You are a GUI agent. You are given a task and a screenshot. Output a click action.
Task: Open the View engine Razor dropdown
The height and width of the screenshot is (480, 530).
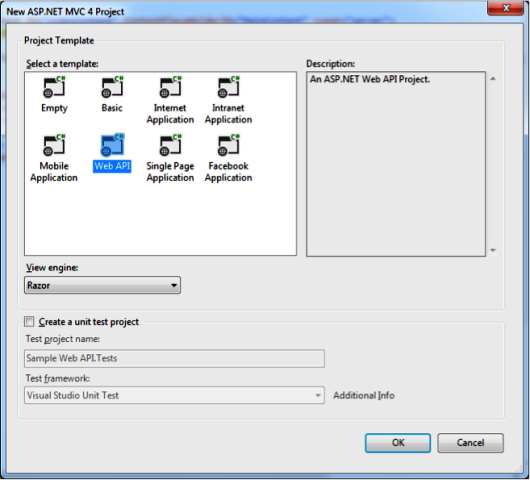tap(102, 285)
